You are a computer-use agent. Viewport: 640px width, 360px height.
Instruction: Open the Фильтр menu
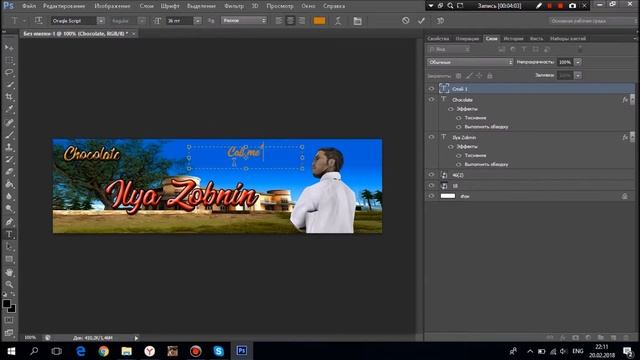coord(234,6)
